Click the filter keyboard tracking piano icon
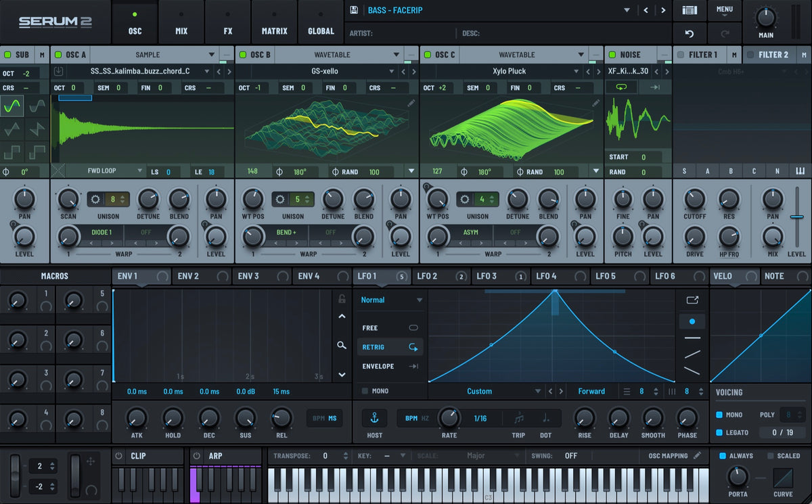This screenshot has width=812, height=504. coord(800,171)
